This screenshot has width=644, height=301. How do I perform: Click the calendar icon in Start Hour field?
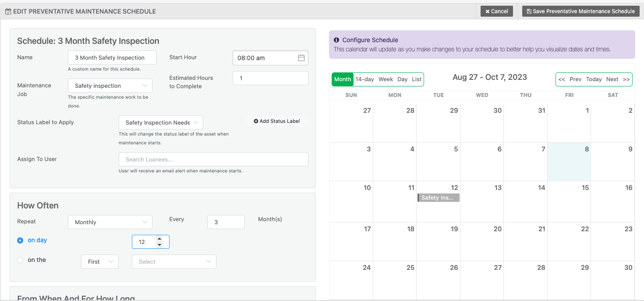coord(301,58)
